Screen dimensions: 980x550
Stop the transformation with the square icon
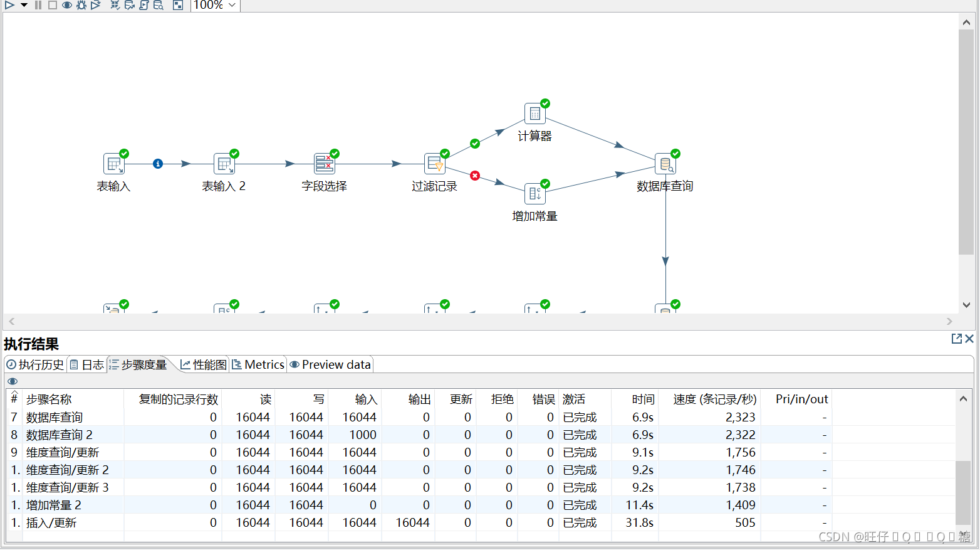tap(53, 5)
